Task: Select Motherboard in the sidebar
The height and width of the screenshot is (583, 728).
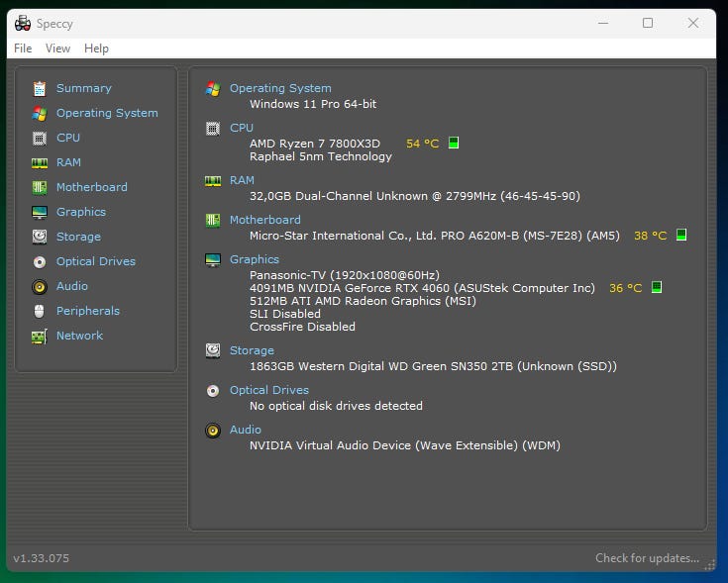Action: (x=91, y=187)
